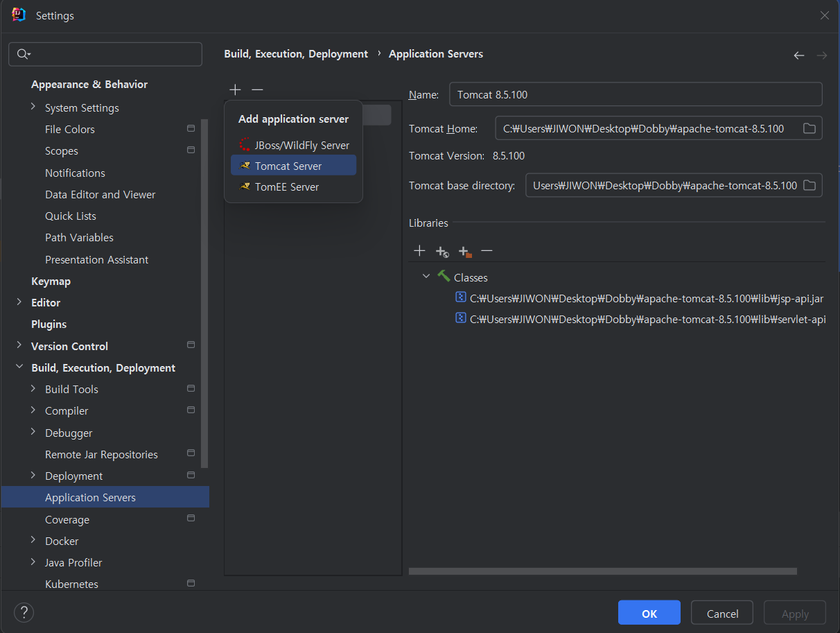
Task: Click the Scopes project-level icon
Action: tap(191, 150)
